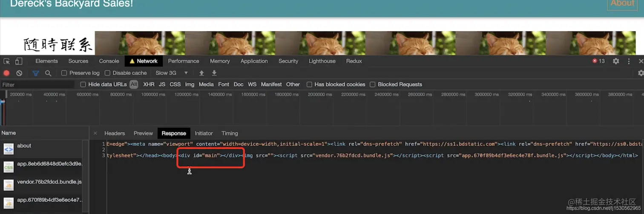
Task: Filter requests by Img
Action: [190, 84]
